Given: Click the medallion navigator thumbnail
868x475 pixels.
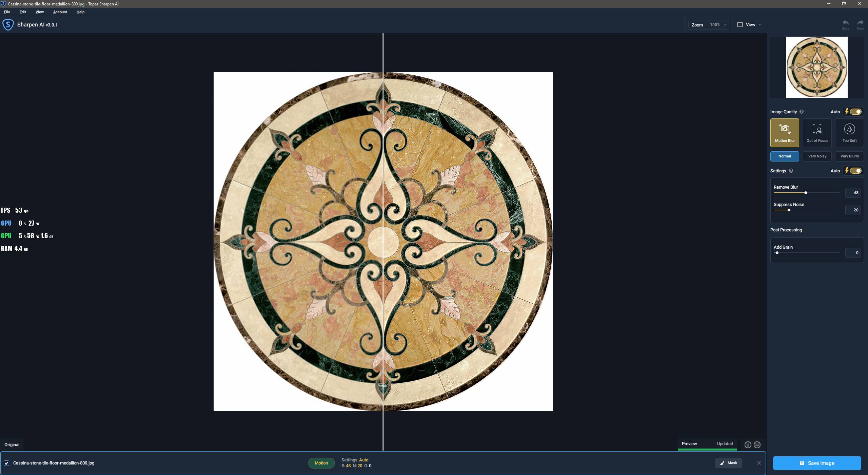Looking at the screenshot, I should pyautogui.click(x=817, y=67).
